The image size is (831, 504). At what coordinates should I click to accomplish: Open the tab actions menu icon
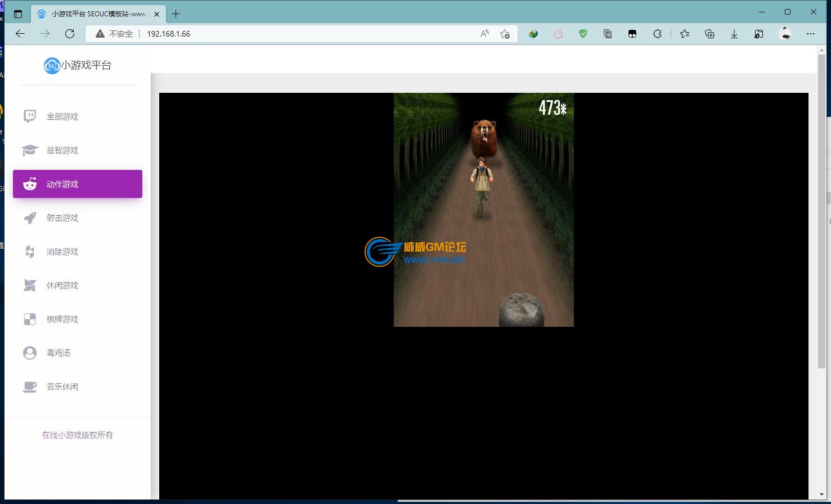point(17,13)
